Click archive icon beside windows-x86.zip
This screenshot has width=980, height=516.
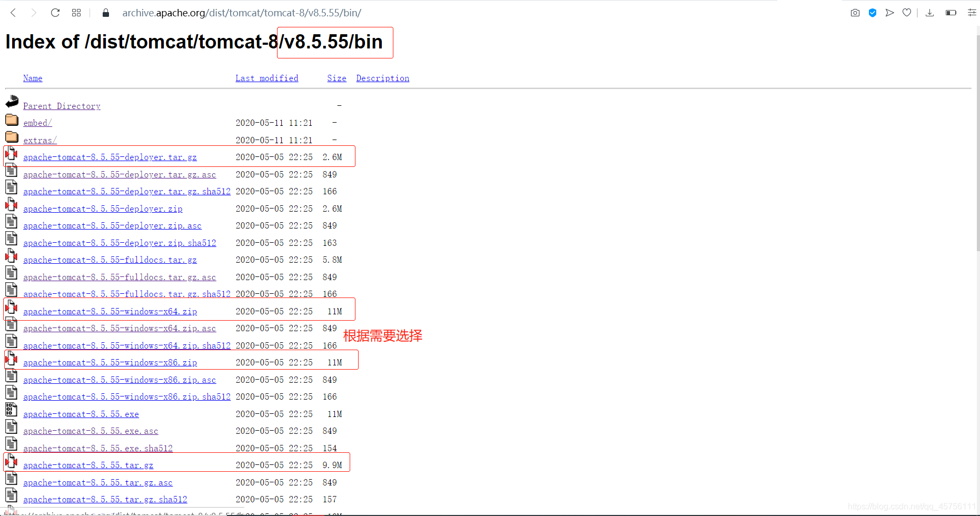tap(12, 359)
